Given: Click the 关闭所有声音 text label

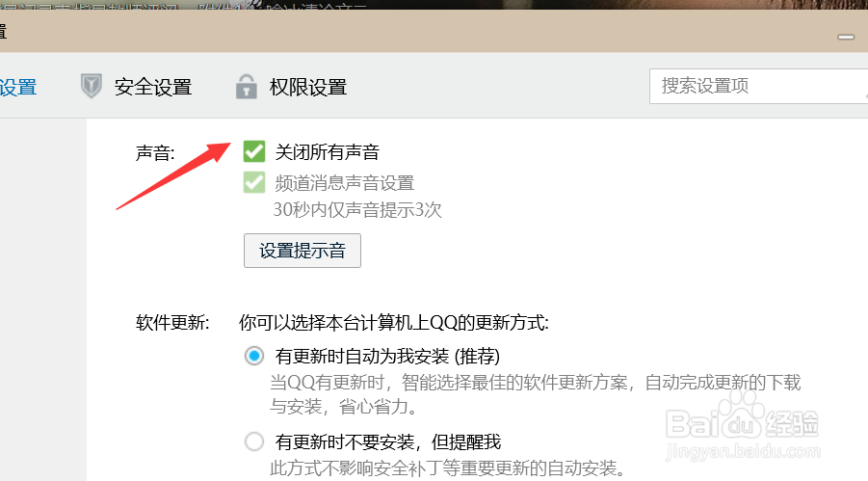Looking at the screenshot, I should click(328, 152).
